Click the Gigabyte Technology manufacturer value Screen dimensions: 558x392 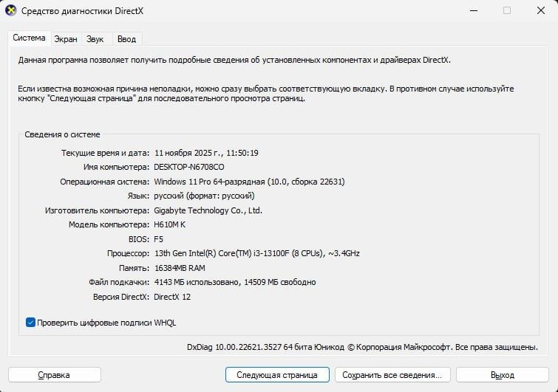208,210
